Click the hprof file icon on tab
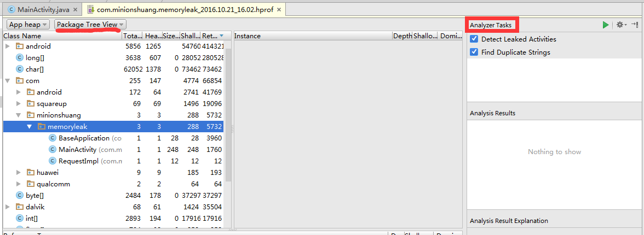 (91, 9)
